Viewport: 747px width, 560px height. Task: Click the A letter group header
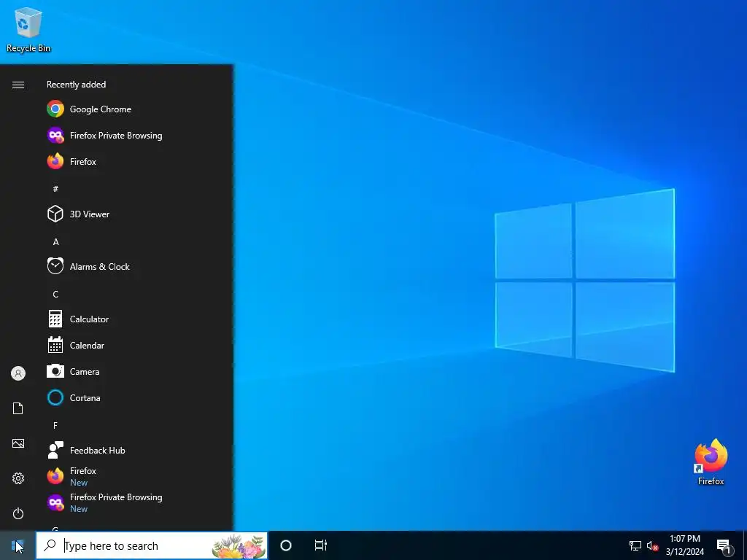click(x=55, y=242)
